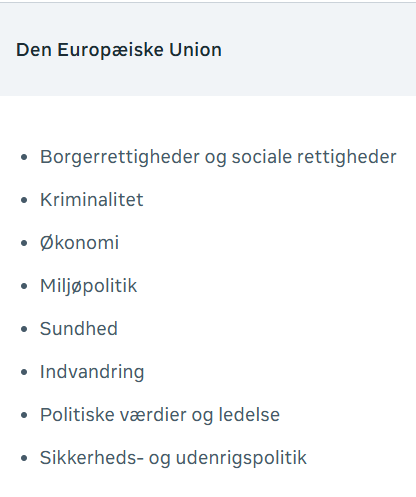This screenshot has height=497, width=416.
Task: Click the bullet next to Indvandring
Action: click(x=24, y=372)
